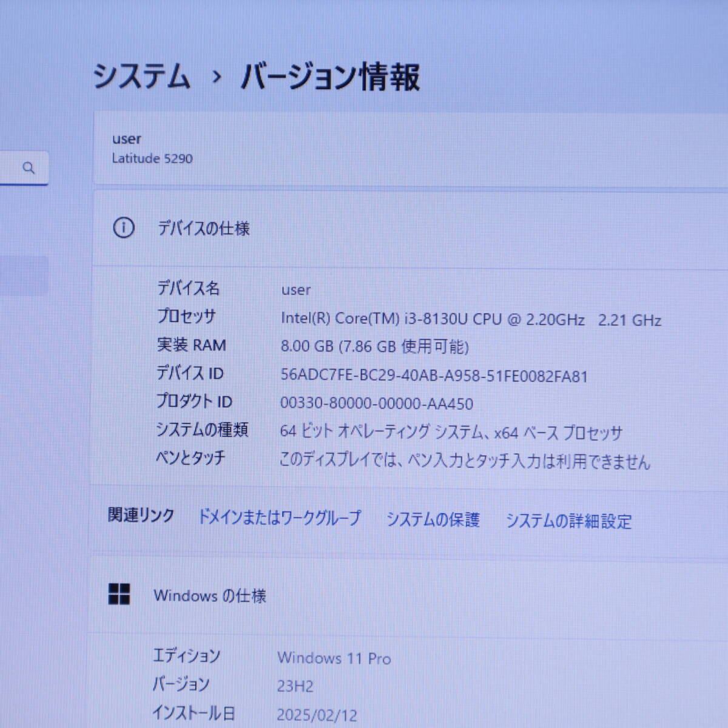The image size is (728, 728).
Task: Open システムの保護 link
Action: coord(433,519)
